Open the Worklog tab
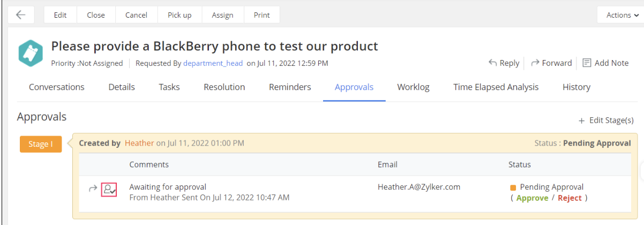 click(413, 87)
